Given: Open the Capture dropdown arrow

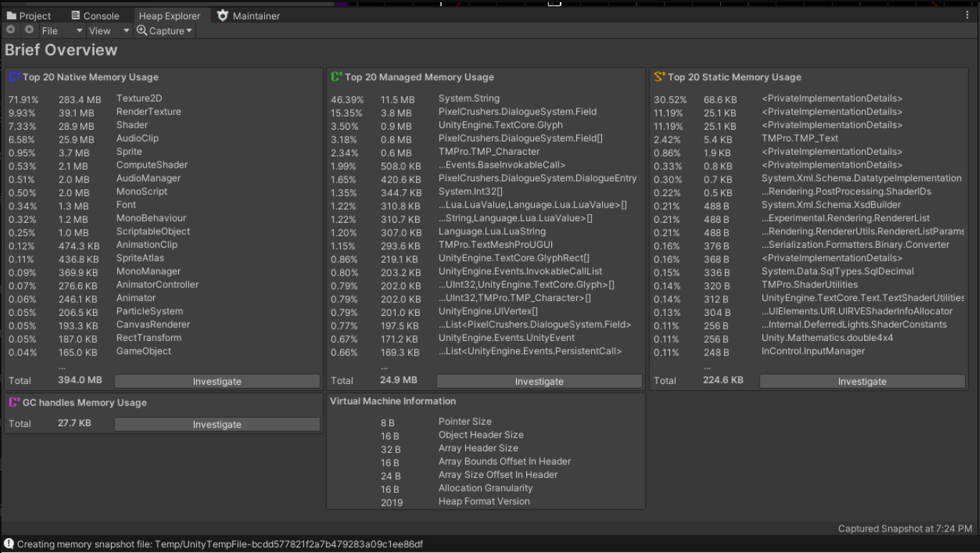Looking at the screenshot, I should point(189,31).
